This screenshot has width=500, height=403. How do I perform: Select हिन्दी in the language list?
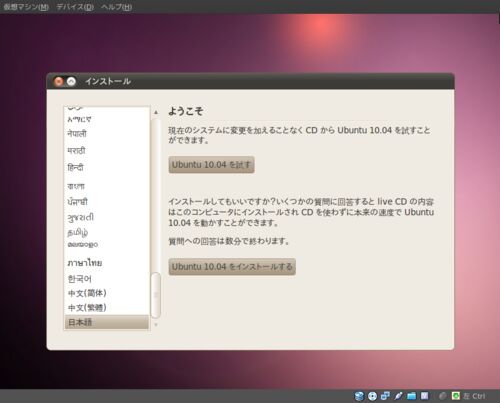coord(106,167)
